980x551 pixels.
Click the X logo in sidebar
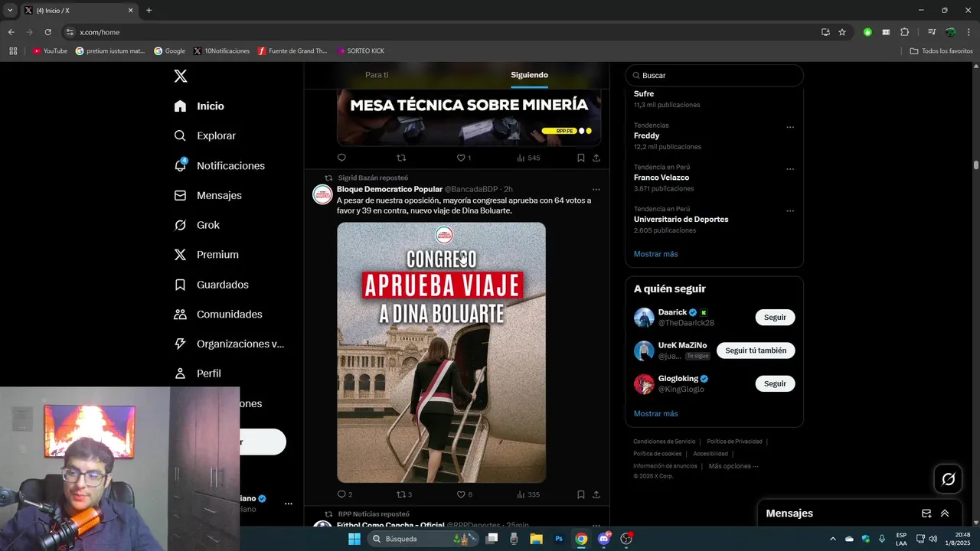(x=180, y=76)
